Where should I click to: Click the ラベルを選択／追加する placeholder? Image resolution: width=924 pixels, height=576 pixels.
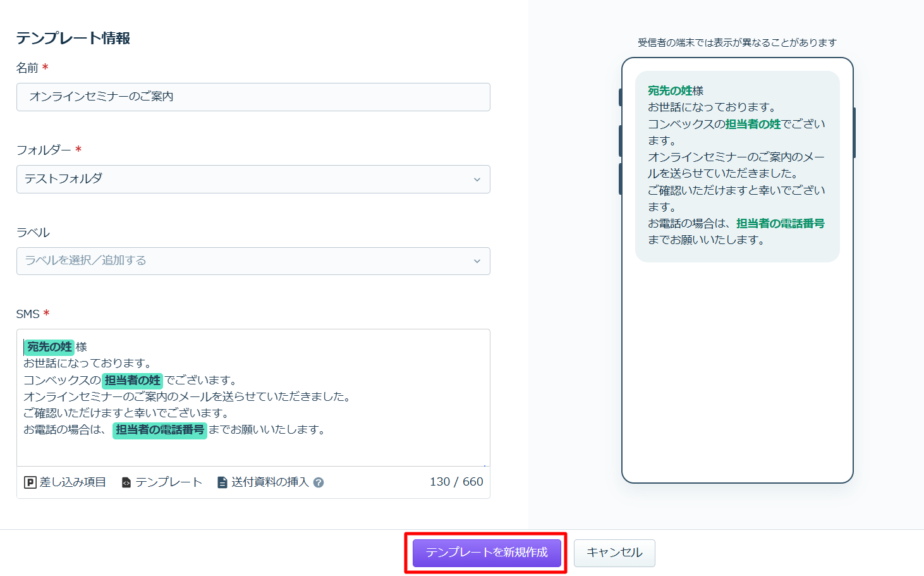pos(85,260)
